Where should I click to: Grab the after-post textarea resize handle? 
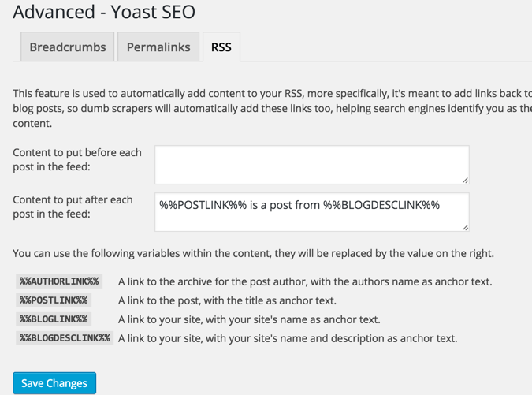(465, 227)
